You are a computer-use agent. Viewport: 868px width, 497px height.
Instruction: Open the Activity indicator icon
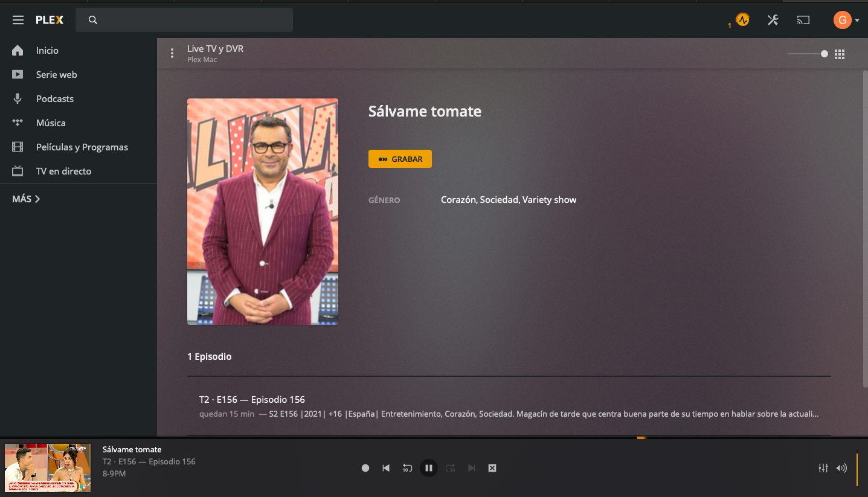pos(742,20)
